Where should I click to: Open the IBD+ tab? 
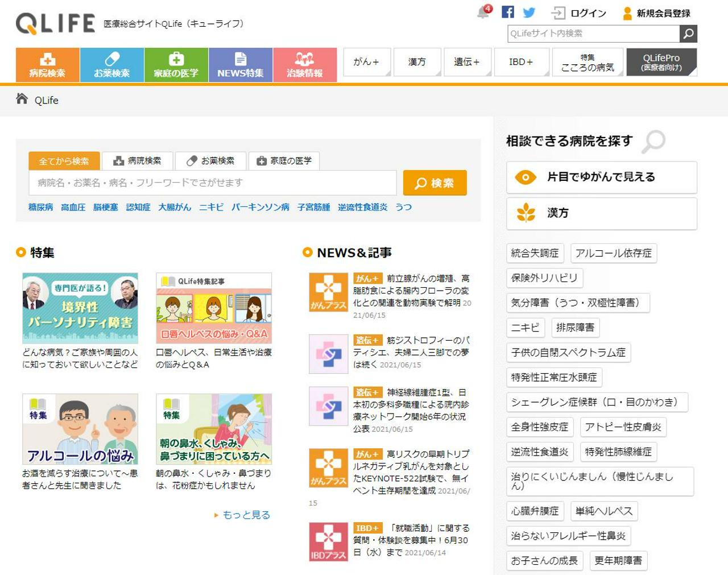point(520,63)
